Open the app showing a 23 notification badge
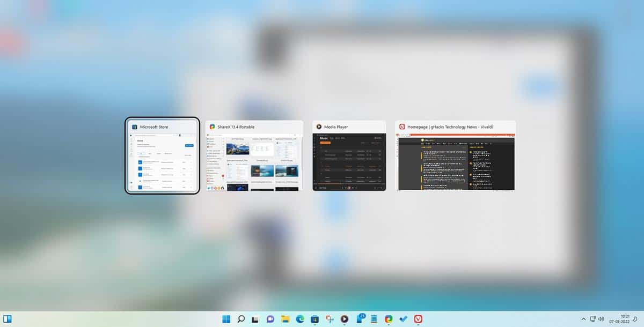This screenshot has width=644, height=327. [x=360, y=318]
